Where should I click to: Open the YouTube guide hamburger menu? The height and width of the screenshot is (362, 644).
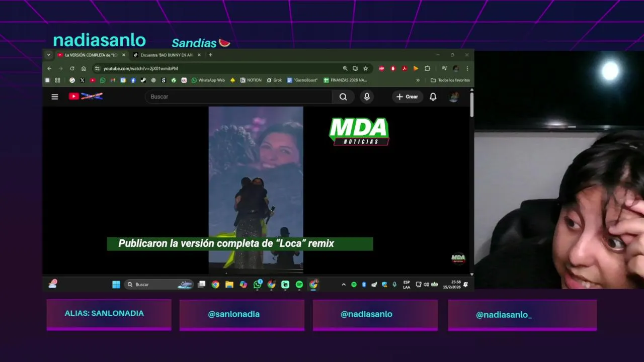click(x=55, y=97)
